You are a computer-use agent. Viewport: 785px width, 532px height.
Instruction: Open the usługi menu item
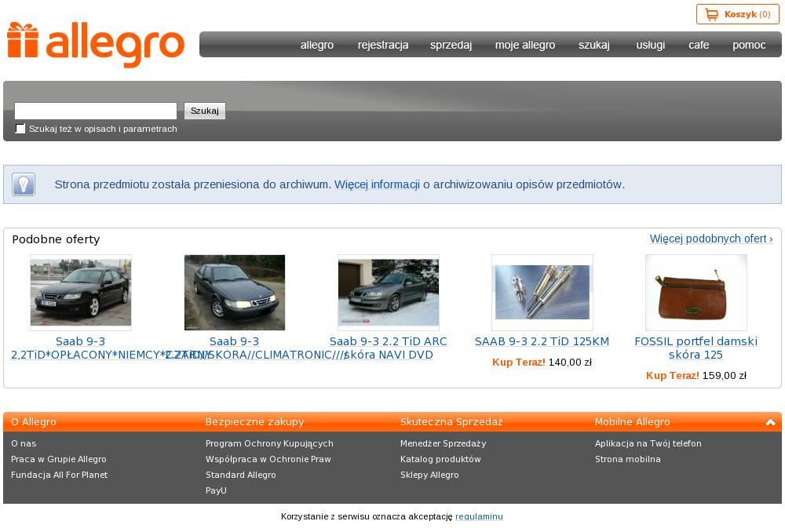click(650, 45)
